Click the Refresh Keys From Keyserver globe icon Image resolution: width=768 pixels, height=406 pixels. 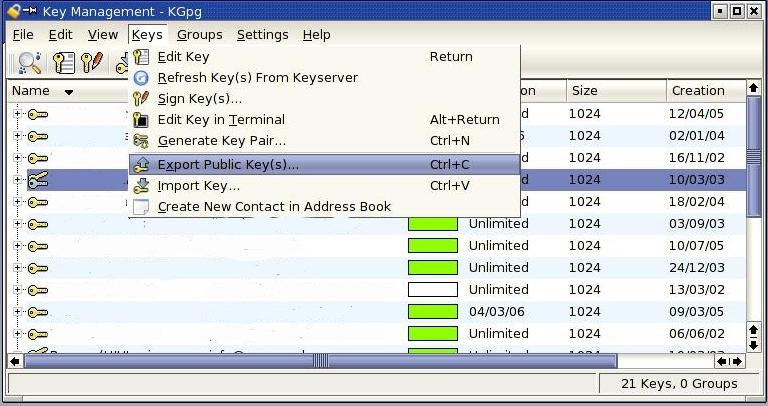pos(141,78)
